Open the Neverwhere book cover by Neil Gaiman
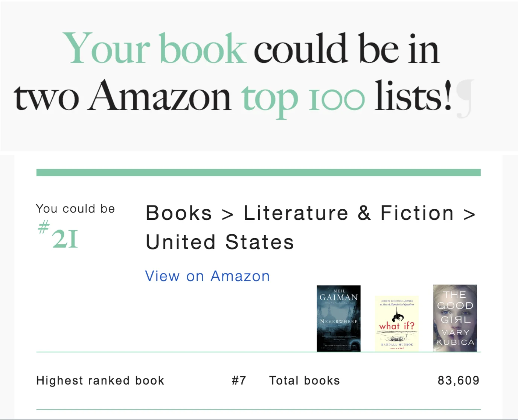 coord(338,318)
